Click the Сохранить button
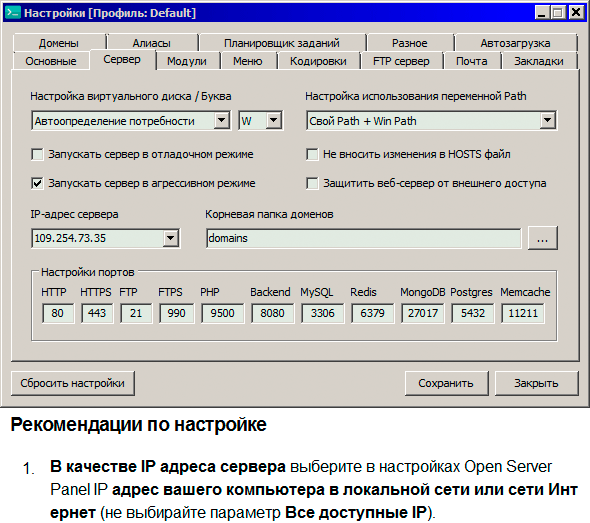The image size is (590, 523). tap(446, 383)
